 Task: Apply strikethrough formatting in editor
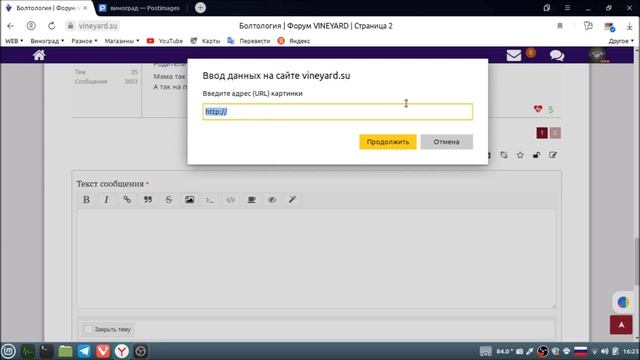pos(169,200)
